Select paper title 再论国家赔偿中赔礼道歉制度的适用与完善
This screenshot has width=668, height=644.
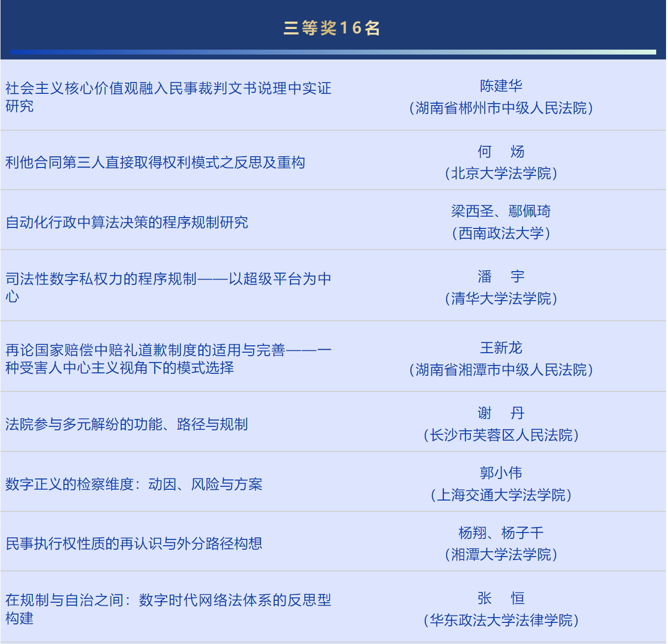tap(168, 359)
